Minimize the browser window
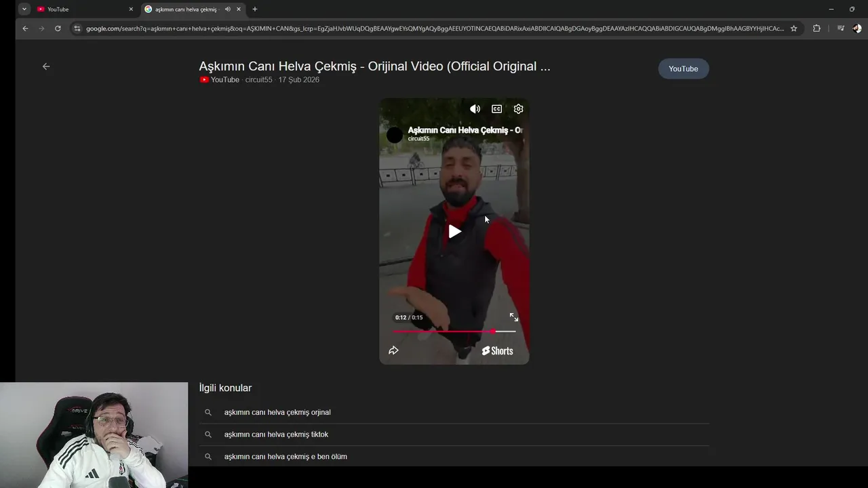 (831, 9)
